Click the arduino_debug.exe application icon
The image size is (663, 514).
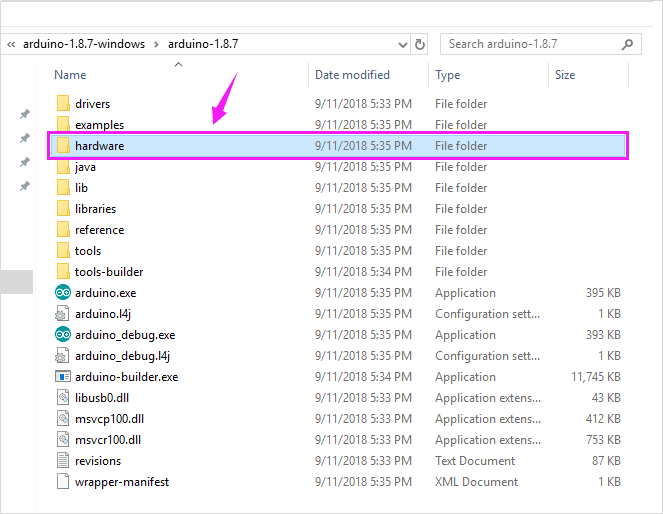pos(63,334)
